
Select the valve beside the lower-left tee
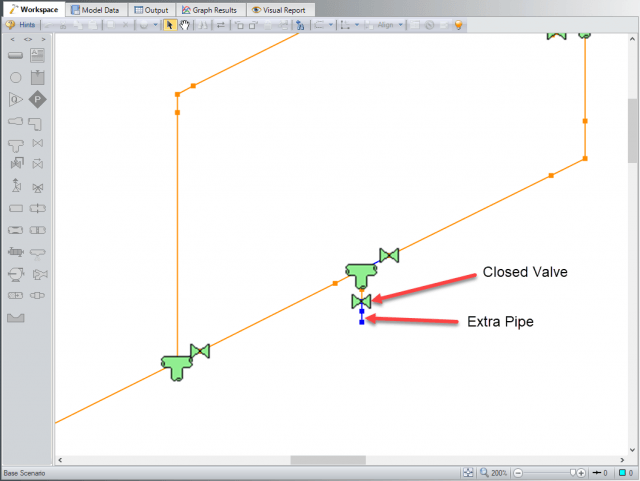click(200, 351)
